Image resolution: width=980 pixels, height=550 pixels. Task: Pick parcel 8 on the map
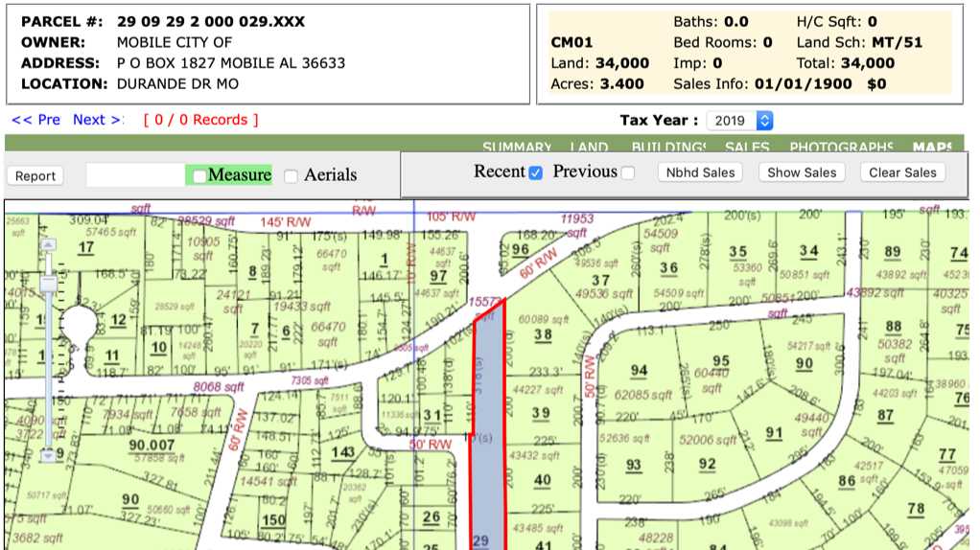[x=252, y=271]
